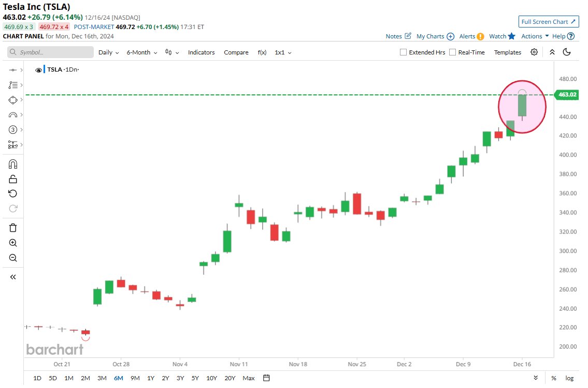588x388 pixels.
Task: Expand the shapes tool submenu arrow
Action: [x=22, y=100]
